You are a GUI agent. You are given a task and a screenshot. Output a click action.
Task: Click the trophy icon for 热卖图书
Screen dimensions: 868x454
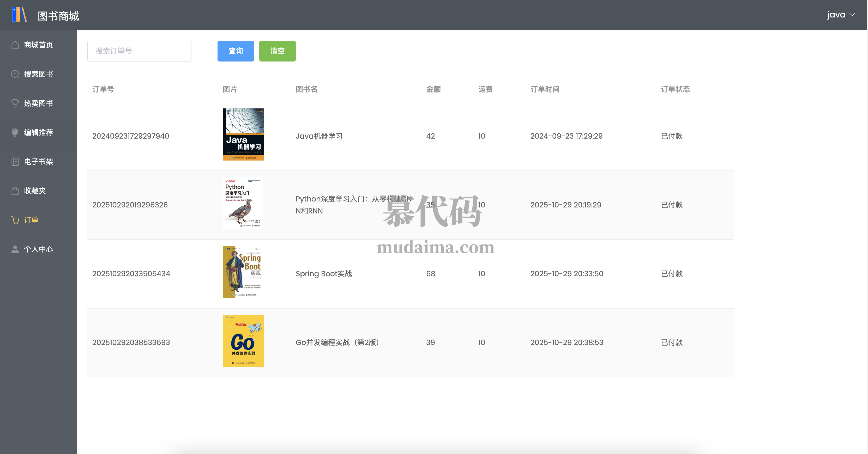pos(15,103)
